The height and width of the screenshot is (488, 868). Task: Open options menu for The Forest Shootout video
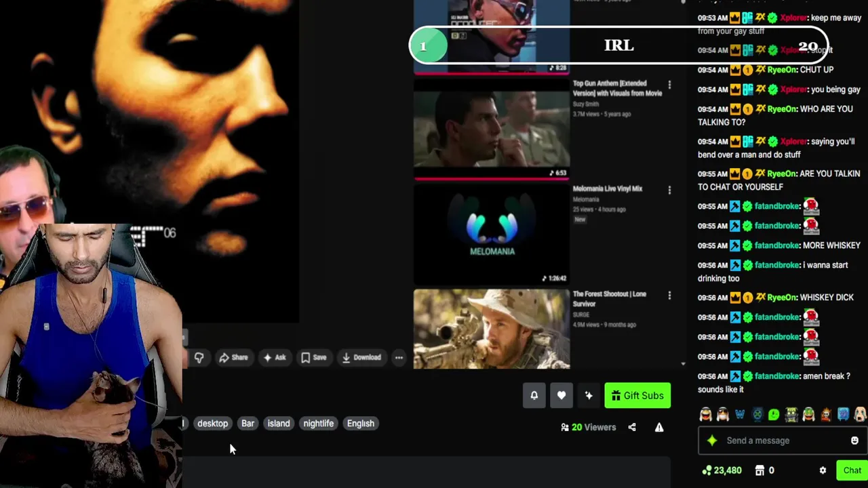pos(669,296)
